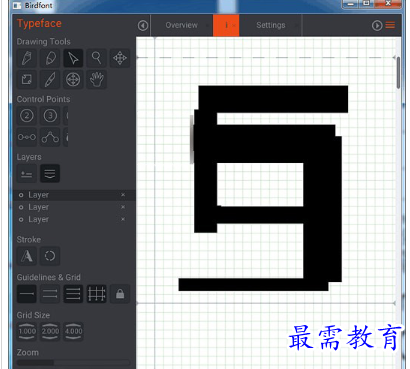410x369 pixels.
Task: Click the black glyph shape on canvas
Action: point(323,200)
